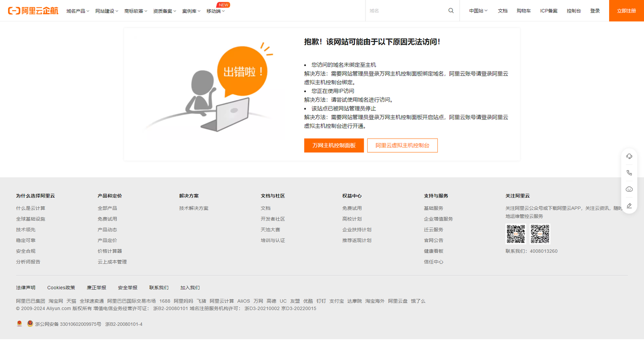Expand the 移动端 NEW dropdown
Image resolution: width=644 pixels, height=362 pixels.
point(216,11)
